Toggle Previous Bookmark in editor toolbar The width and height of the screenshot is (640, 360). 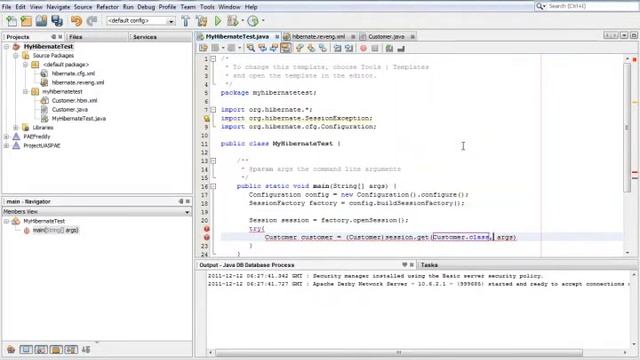[300, 48]
